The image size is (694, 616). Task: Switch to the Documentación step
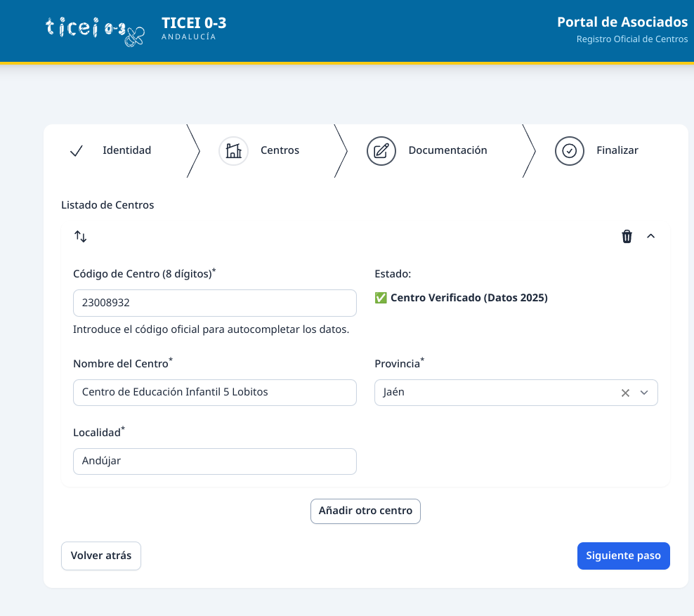(447, 150)
